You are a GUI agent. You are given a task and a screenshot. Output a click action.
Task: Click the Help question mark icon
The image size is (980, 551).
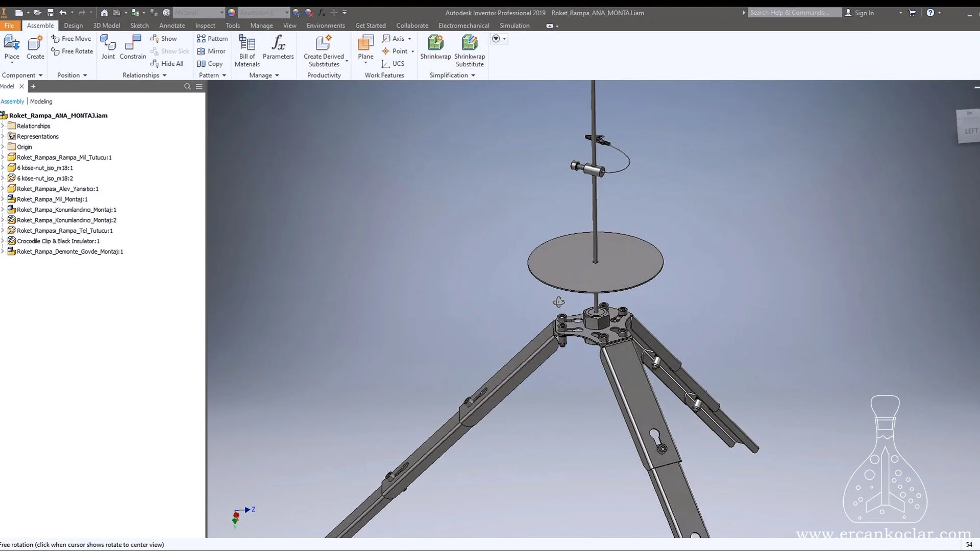coord(930,13)
